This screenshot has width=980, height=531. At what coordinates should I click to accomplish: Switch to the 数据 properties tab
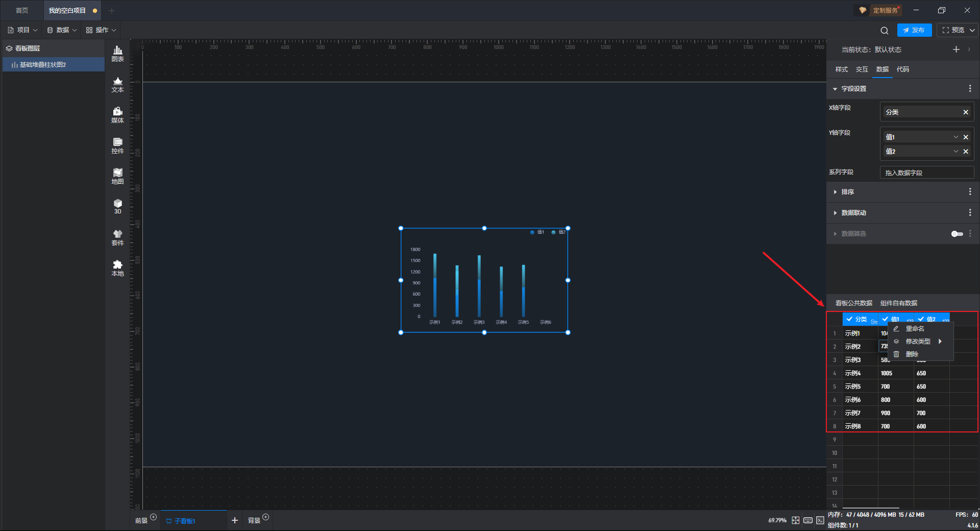point(882,69)
